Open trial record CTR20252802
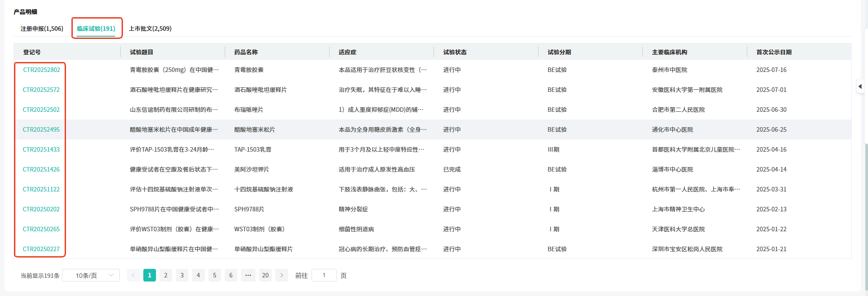This screenshot has height=296, width=868. (x=41, y=70)
